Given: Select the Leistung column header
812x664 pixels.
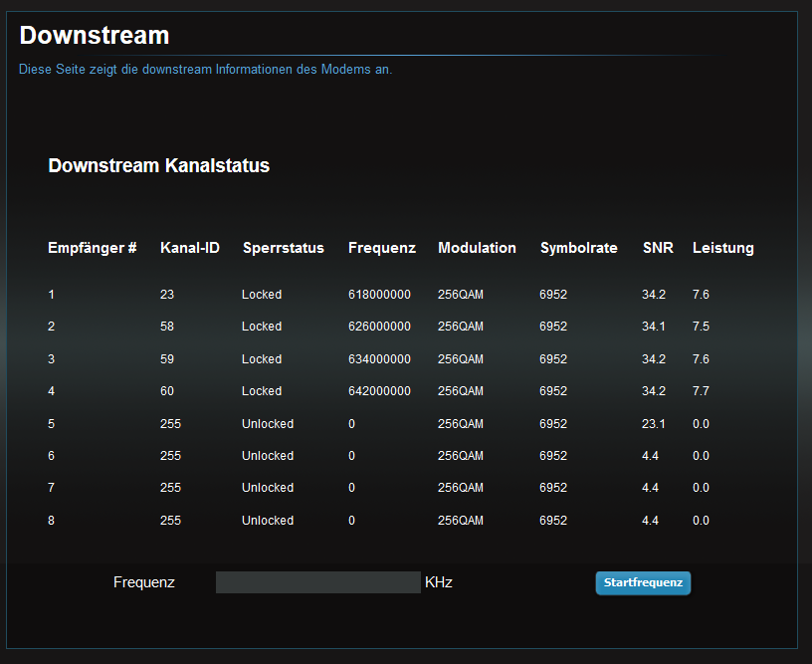Looking at the screenshot, I should 722,248.
